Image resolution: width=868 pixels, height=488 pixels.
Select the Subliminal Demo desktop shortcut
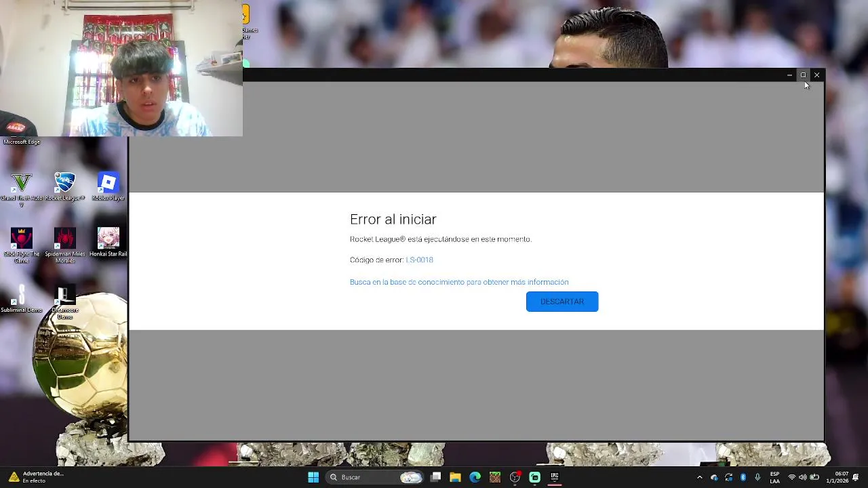click(21, 299)
